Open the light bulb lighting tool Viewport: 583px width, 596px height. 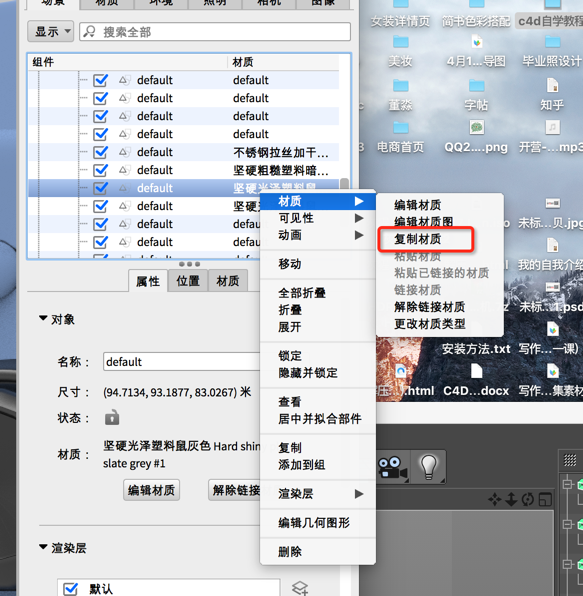pyautogui.click(x=428, y=467)
